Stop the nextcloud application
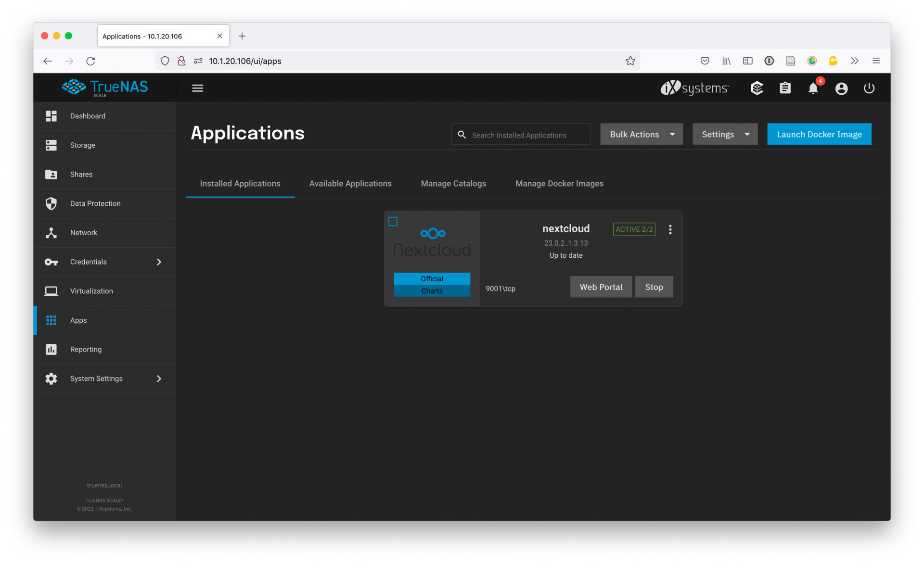The height and width of the screenshot is (565, 924). click(x=654, y=287)
